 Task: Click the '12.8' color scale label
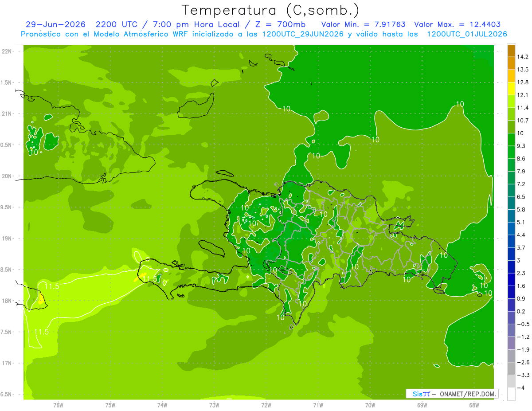click(523, 82)
